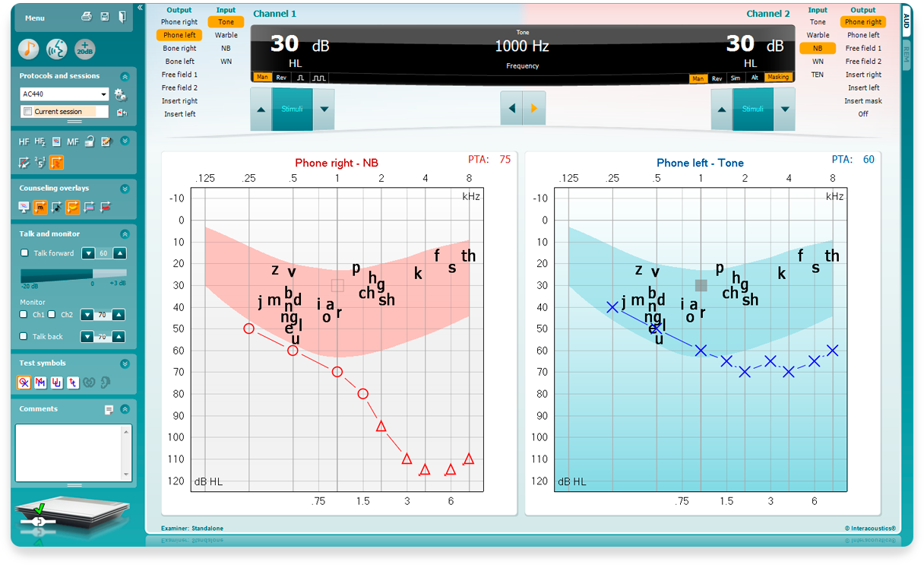Open the protocol settings gears icon

pyautogui.click(x=120, y=95)
